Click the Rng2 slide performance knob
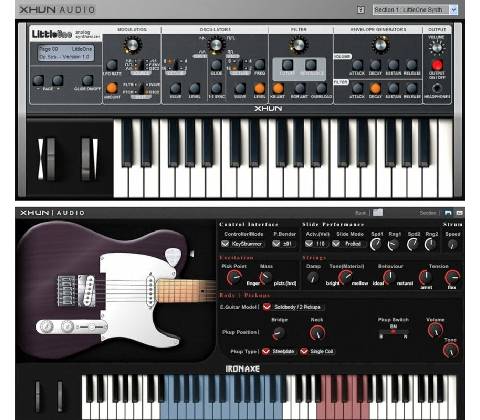Screen dimensions: 480x420 click(x=430, y=245)
